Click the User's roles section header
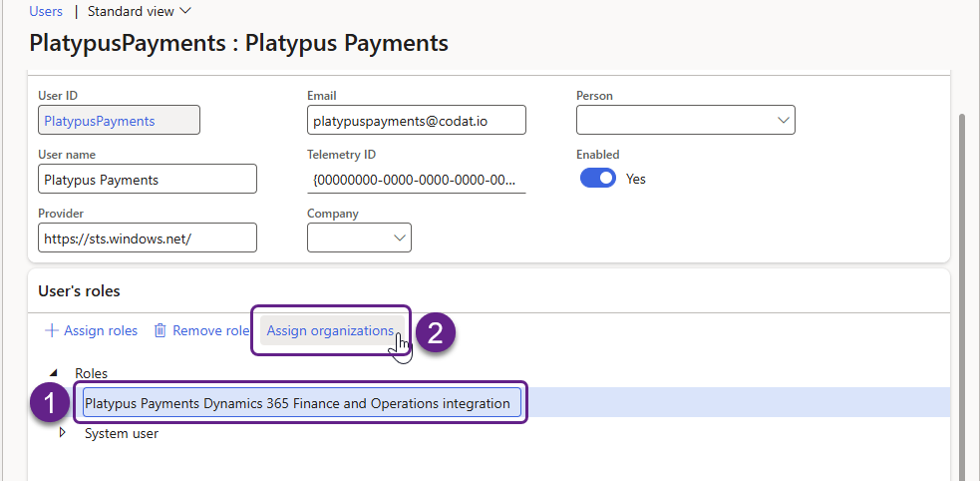Viewport: 980px width, 481px height. coord(79,291)
